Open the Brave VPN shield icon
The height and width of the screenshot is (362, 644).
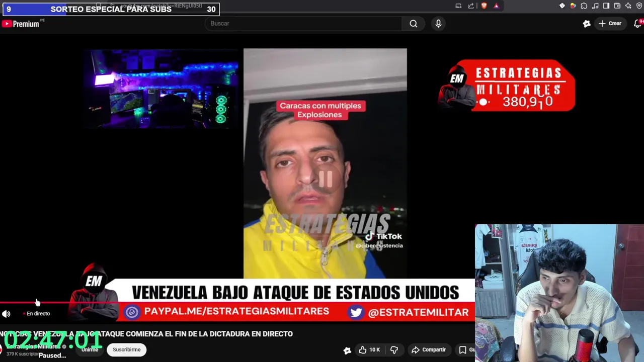639,6
